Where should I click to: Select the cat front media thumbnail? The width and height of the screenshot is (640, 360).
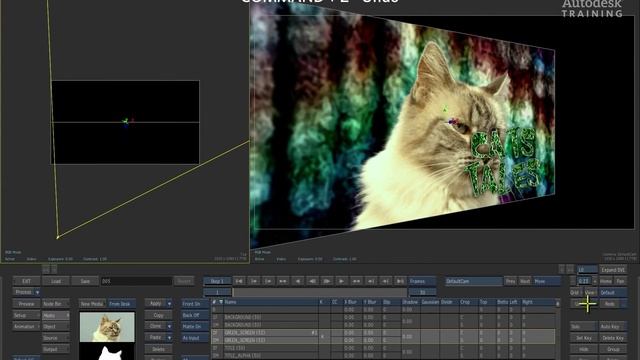107,327
